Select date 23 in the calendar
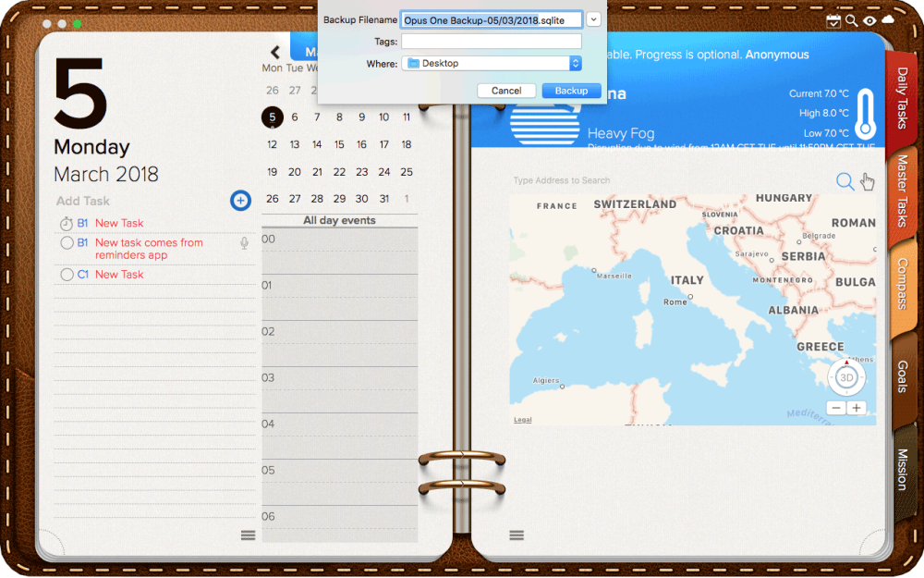 362,172
